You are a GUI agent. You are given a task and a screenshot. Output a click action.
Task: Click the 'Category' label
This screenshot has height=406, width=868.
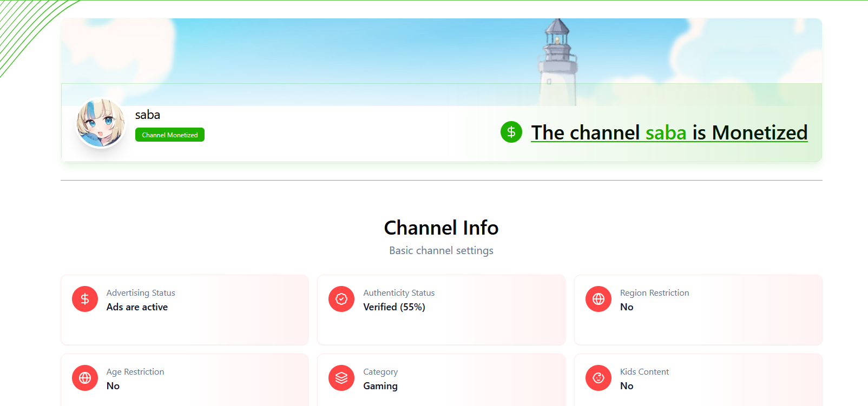(380, 372)
